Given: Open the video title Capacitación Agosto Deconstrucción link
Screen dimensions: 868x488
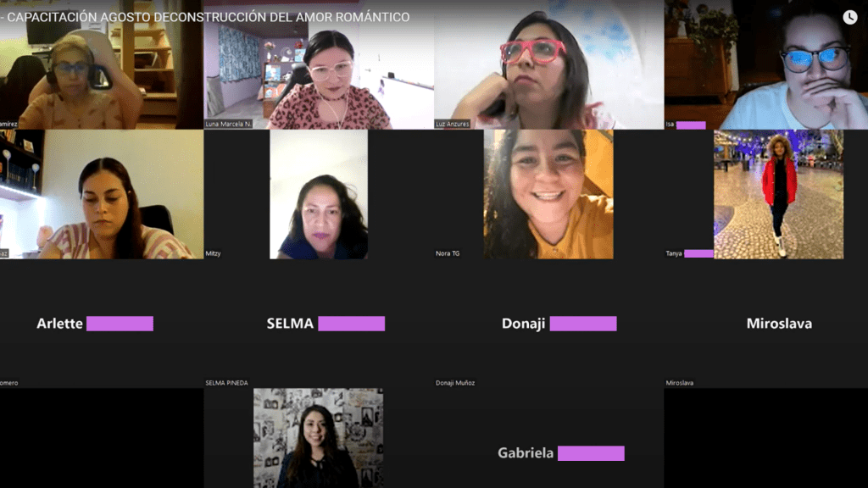Looking at the screenshot, I should pyautogui.click(x=205, y=17).
